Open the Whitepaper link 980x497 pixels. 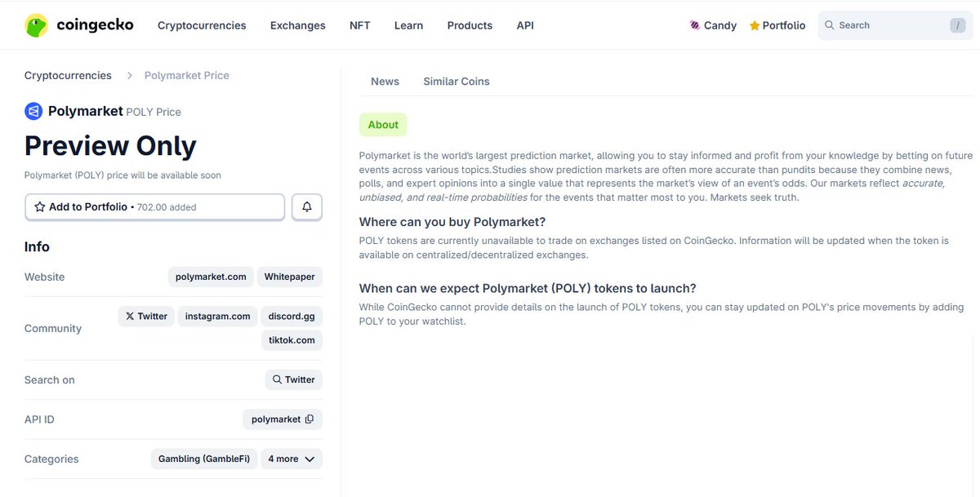click(290, 277)
